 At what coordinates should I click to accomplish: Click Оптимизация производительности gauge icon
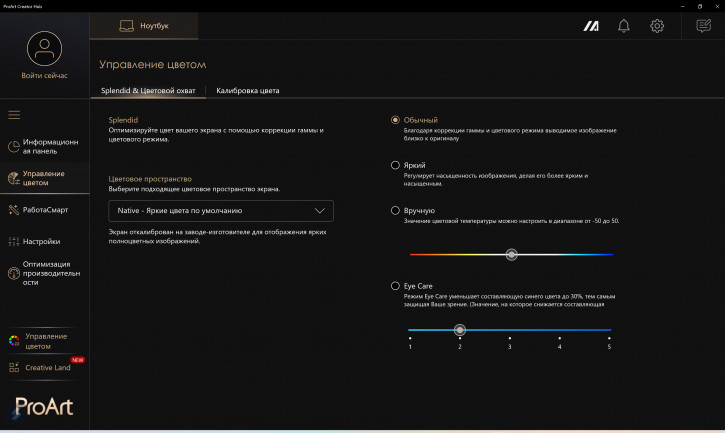(13, 273)
